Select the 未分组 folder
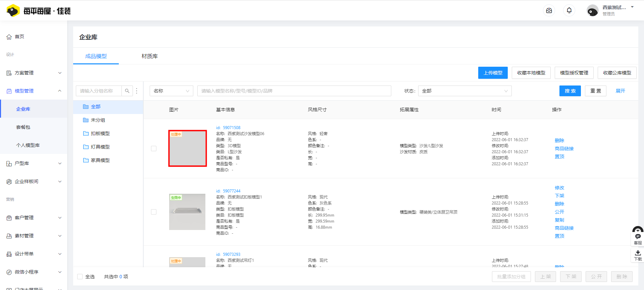This screenshot has width=644, height=290. point(108,120)
